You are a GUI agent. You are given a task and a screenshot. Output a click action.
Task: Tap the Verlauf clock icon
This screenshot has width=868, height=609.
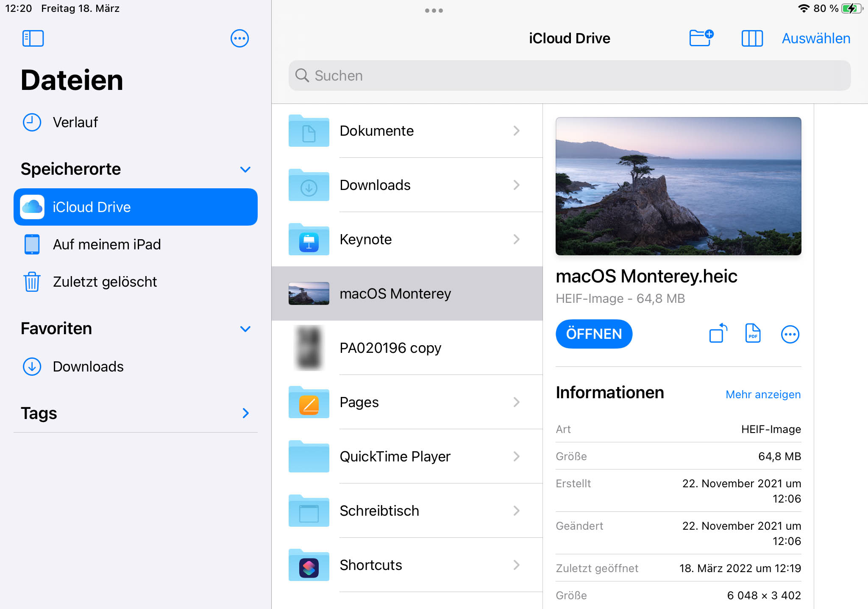click(32, 122)
